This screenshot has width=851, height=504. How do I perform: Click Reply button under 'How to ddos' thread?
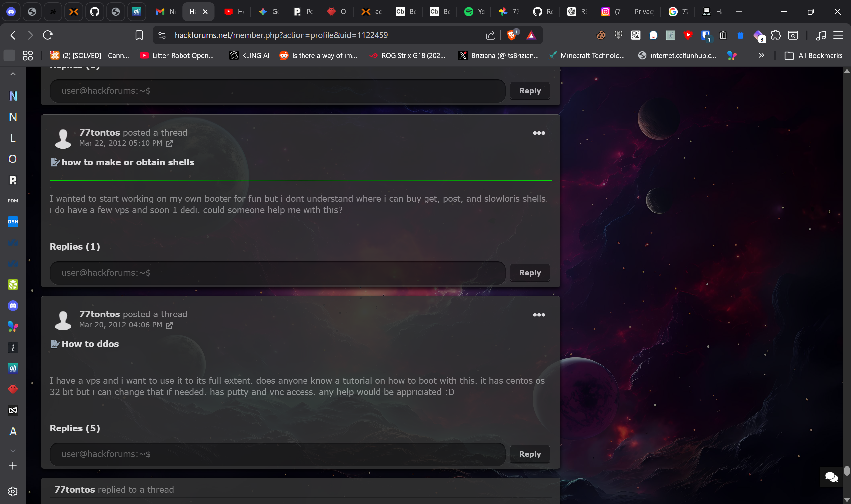(x=530, y=454)
